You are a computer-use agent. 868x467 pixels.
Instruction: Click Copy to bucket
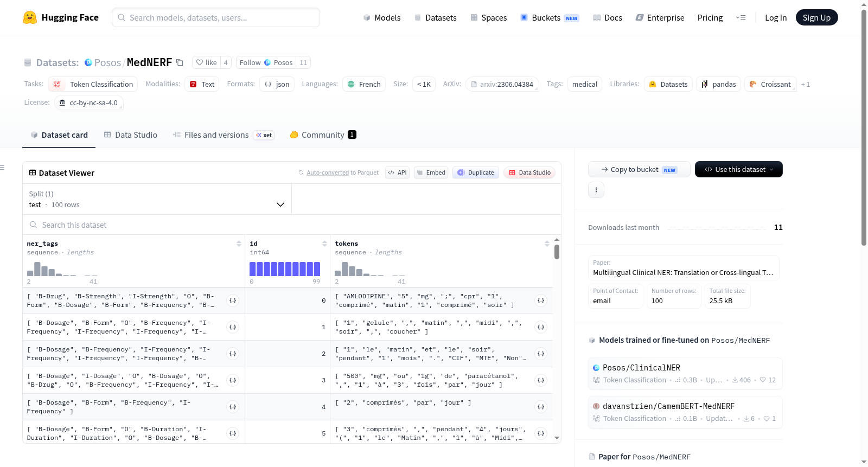pyautogui.click(x=639, y=169)
